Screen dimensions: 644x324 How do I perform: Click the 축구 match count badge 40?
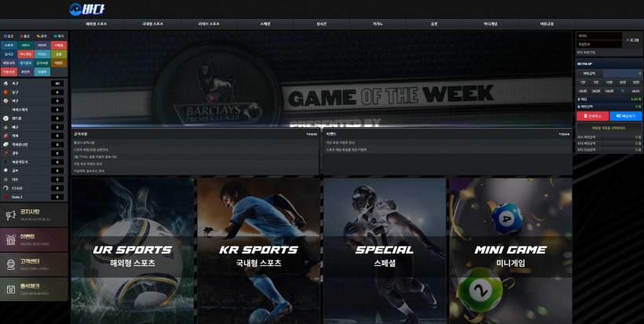tap(57, 83)
